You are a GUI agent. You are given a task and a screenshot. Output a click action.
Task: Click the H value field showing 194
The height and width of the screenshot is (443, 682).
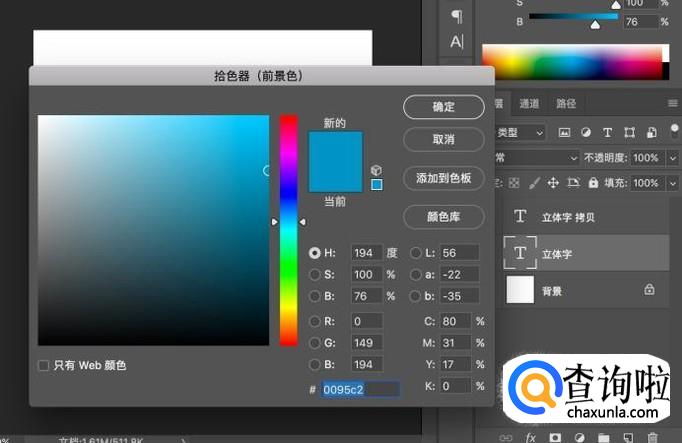367,253
